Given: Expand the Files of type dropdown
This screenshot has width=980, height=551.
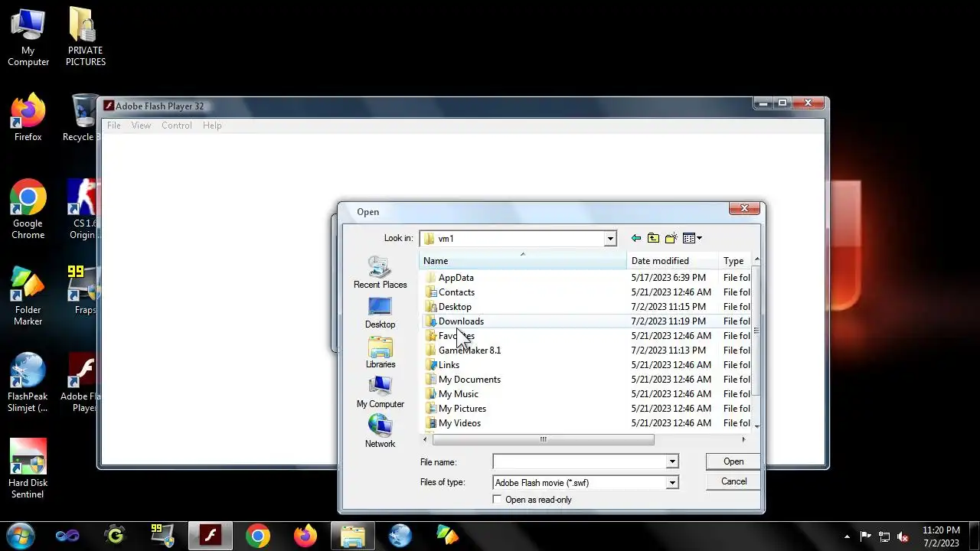Looking at the screenshot, I should pos(671,483).
